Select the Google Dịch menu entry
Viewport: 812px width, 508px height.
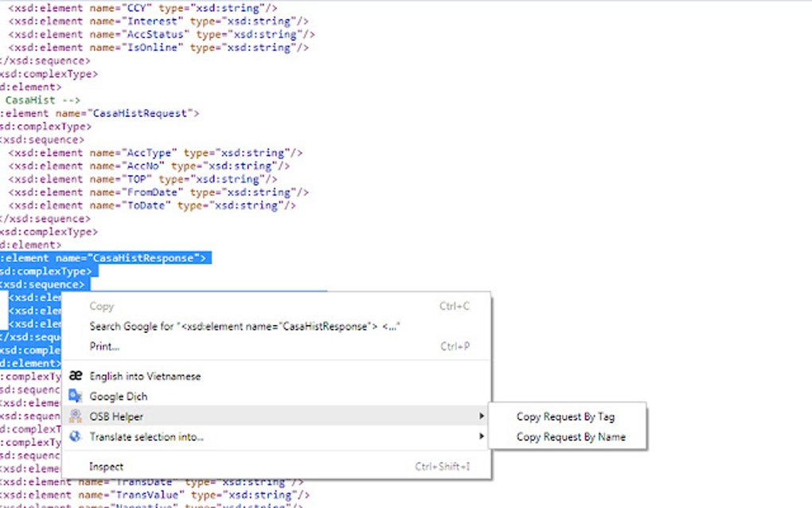[x=118, y=396]
